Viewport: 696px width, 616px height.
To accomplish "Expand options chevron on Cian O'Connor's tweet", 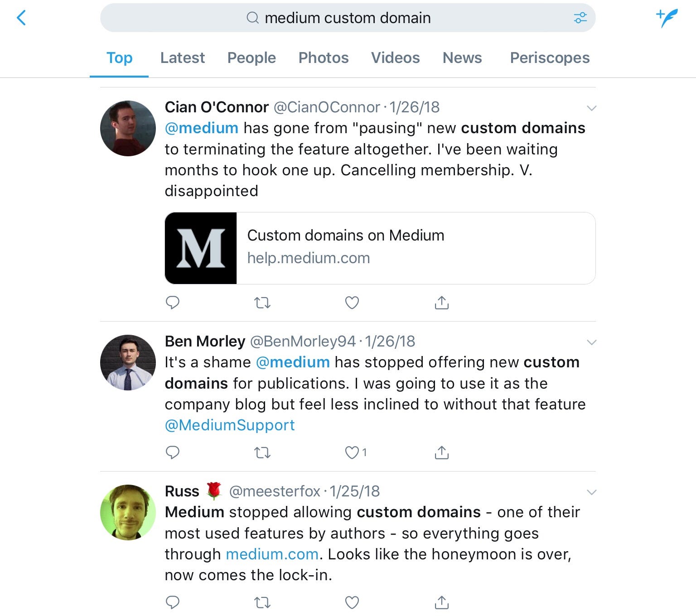I will [591, 108].
